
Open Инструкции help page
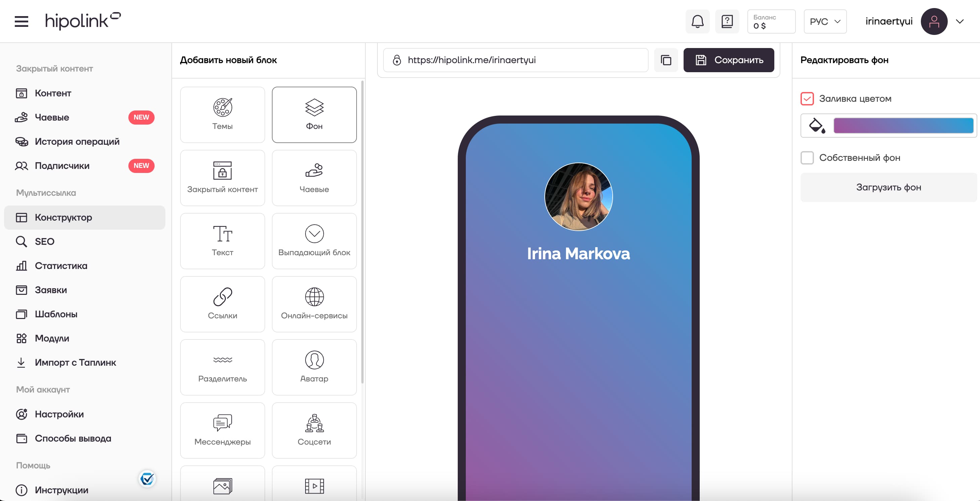(x=84, y=490)
